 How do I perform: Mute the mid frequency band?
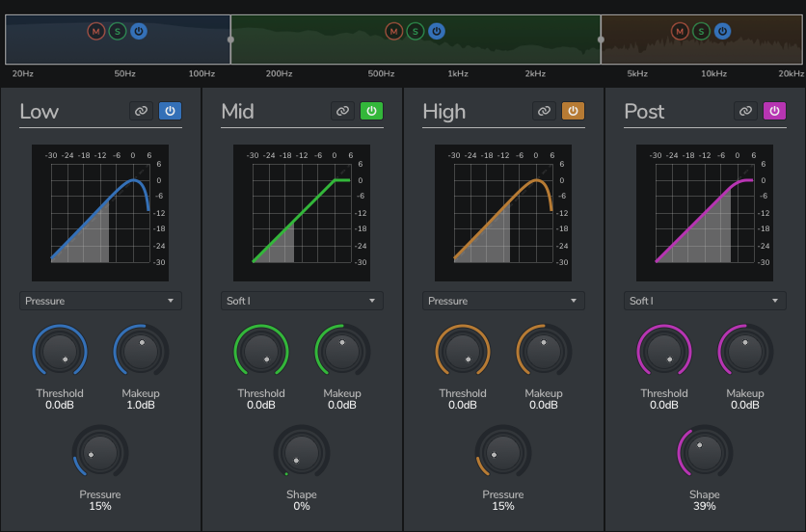click(393, 32)
